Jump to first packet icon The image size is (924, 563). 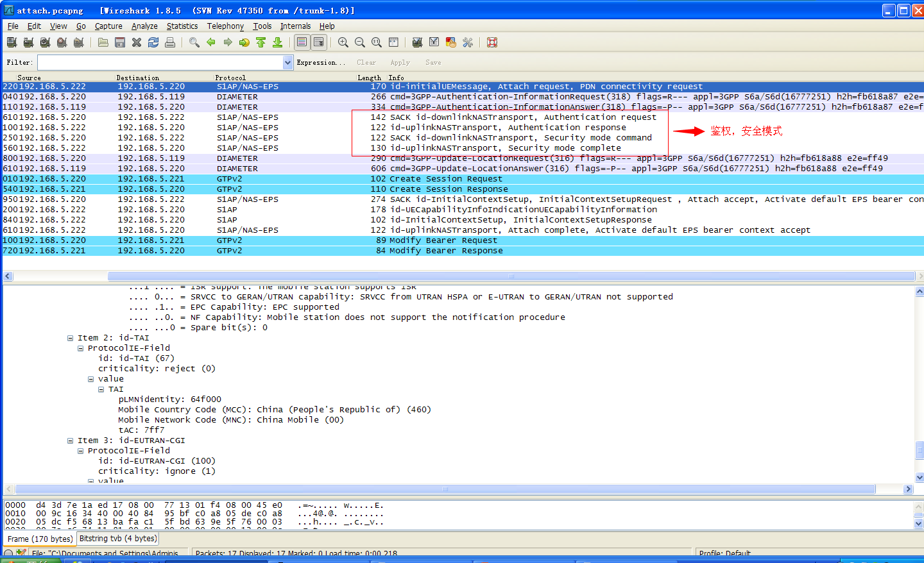[261, 42]
